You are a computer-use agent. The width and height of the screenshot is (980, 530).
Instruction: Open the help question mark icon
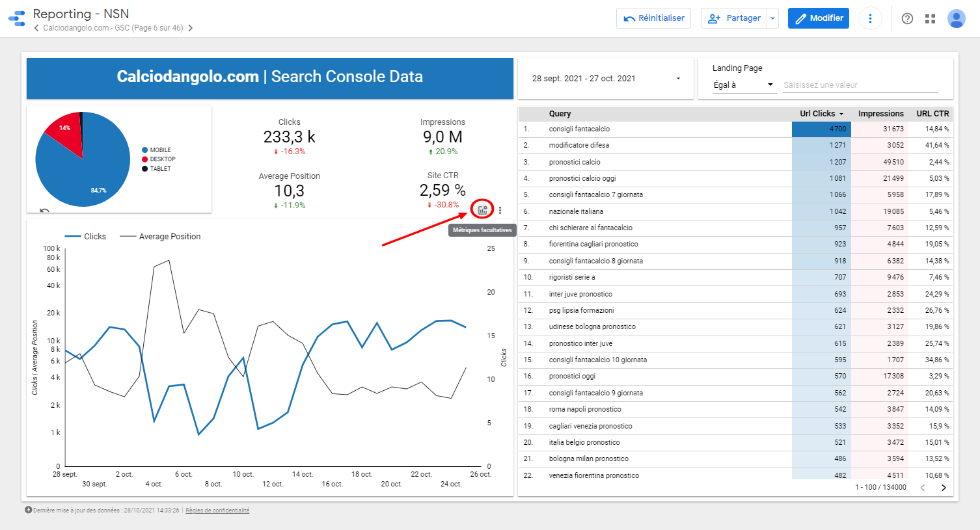tap(907, 19)
